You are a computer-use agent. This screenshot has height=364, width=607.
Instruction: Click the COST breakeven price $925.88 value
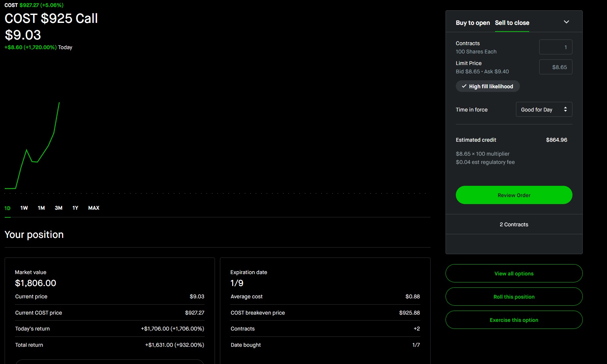[409, 313]
